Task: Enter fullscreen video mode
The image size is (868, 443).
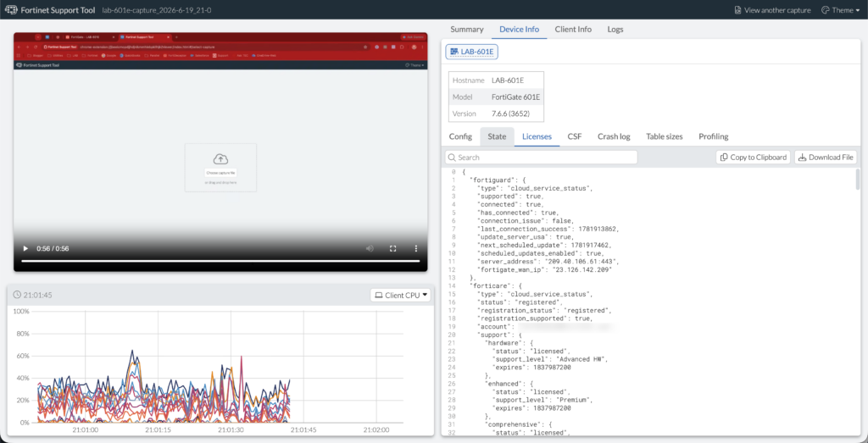Action: click(393, 249)
